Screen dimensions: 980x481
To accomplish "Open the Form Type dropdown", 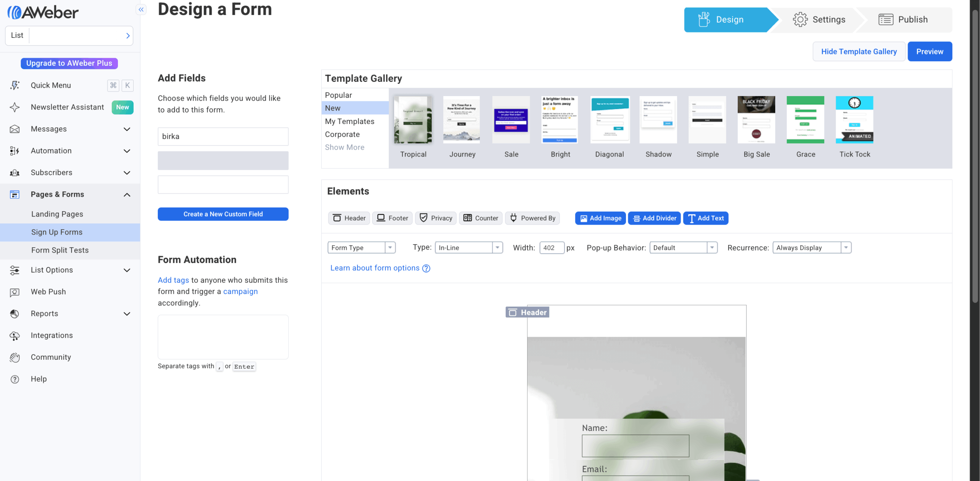I will [x=361, y=248].
